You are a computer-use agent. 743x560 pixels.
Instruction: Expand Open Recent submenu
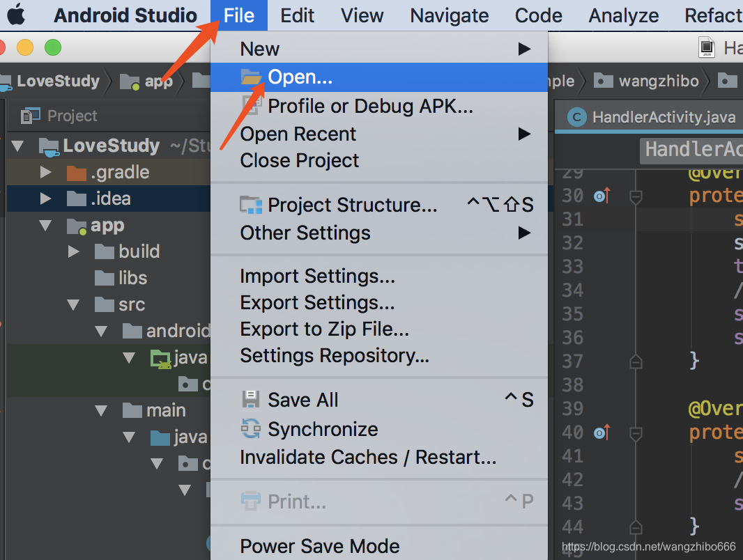pos(379,134)
